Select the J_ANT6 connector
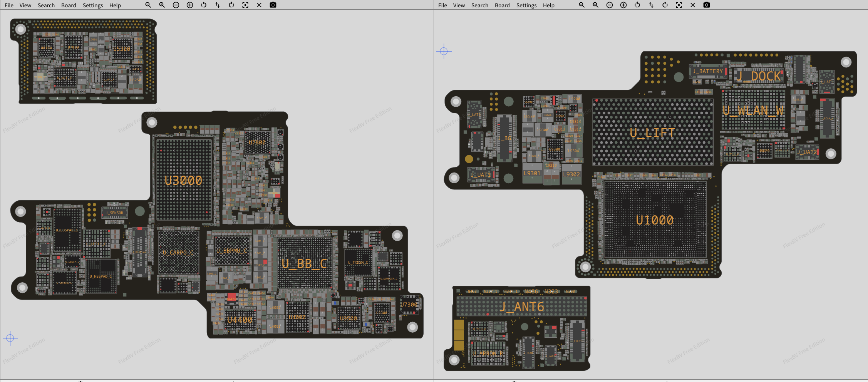The image size is (868, 382). (522, 307)
